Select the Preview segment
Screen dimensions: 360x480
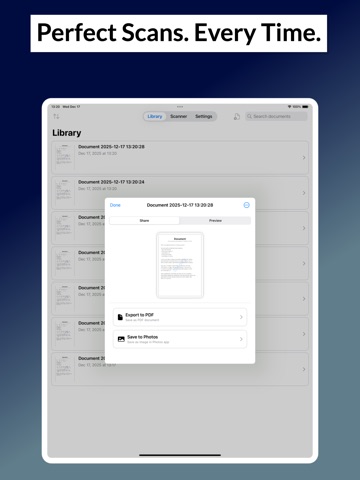point(215,221)
